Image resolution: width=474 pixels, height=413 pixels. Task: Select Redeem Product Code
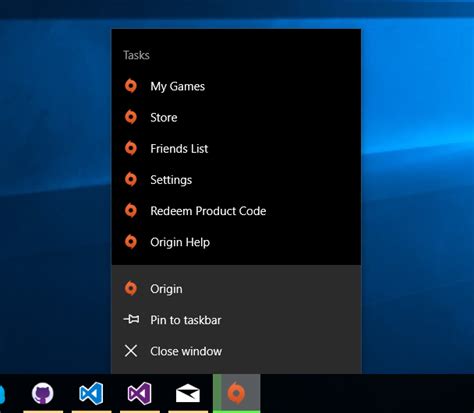(x=236, y=211)
